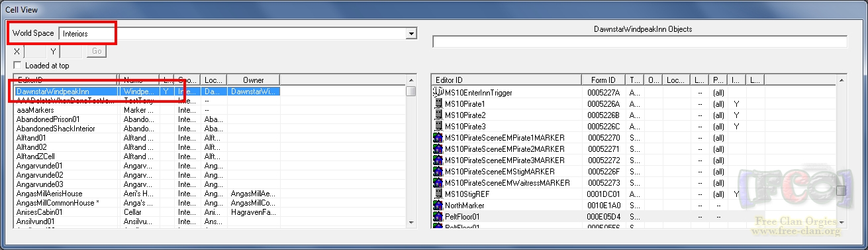Click the cell list scrollbar thumb

411,91
